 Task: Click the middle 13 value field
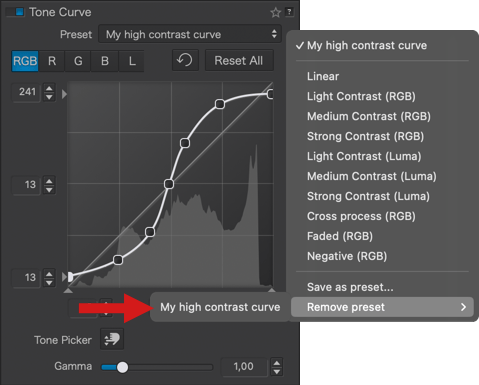[26, 185]
